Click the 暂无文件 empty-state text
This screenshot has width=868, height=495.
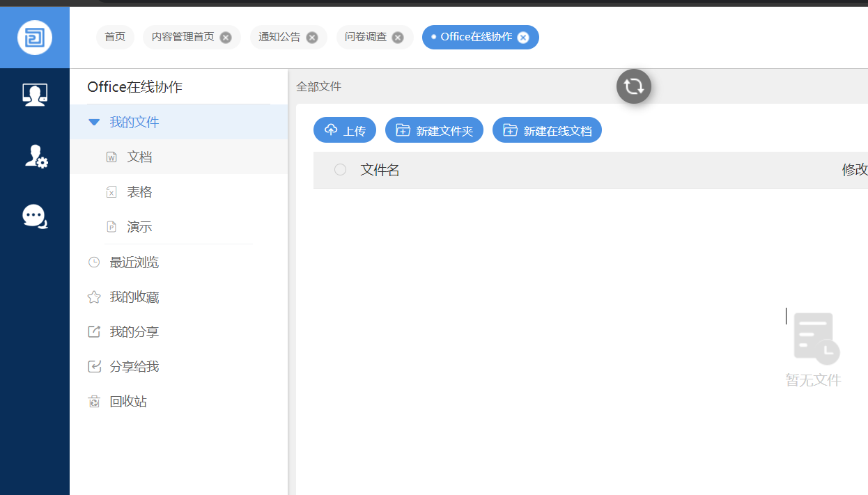[x=813, y=380]
